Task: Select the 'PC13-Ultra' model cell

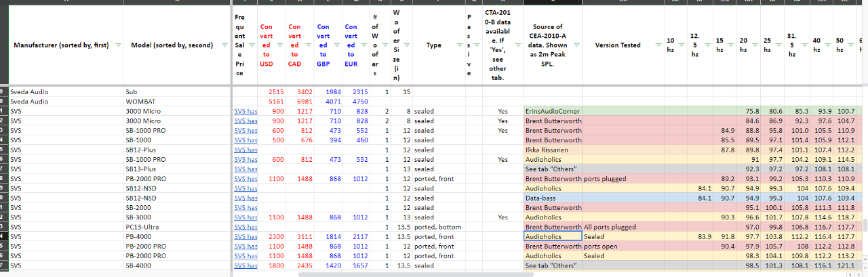Action: (176, 226)
